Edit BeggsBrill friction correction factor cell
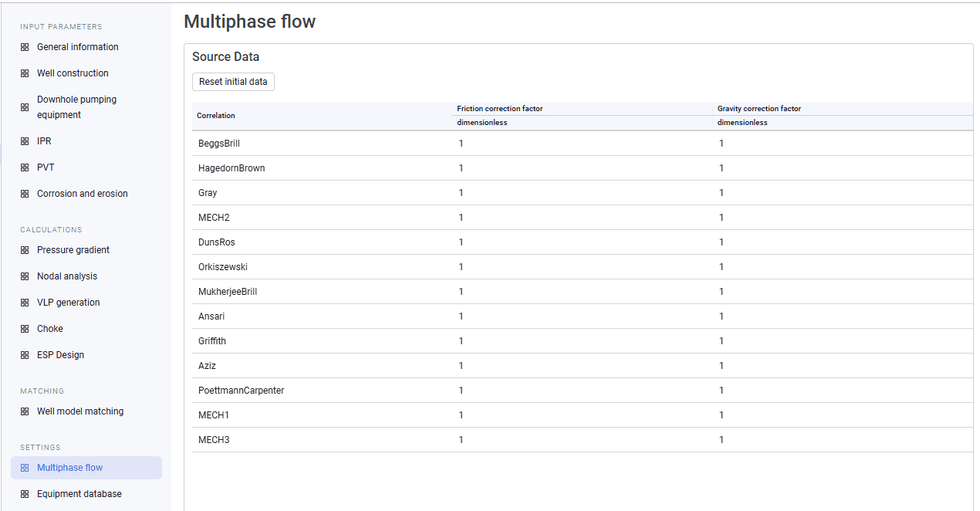The height and width of the screenshot is (511, 980). click(x=583, y=144)
